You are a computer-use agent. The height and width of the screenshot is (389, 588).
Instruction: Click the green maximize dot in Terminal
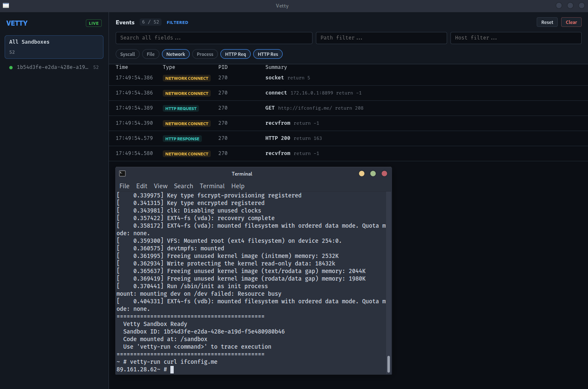(x=373, y=173)
